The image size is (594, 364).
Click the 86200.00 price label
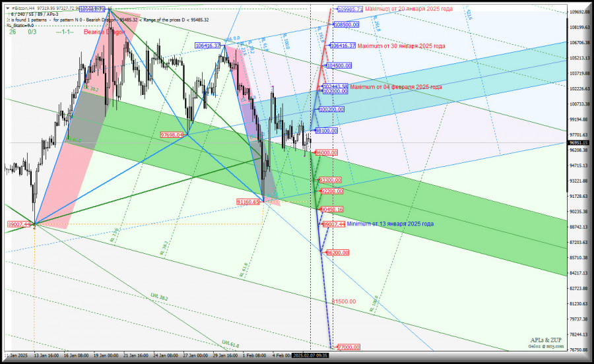tap(337, 253)
